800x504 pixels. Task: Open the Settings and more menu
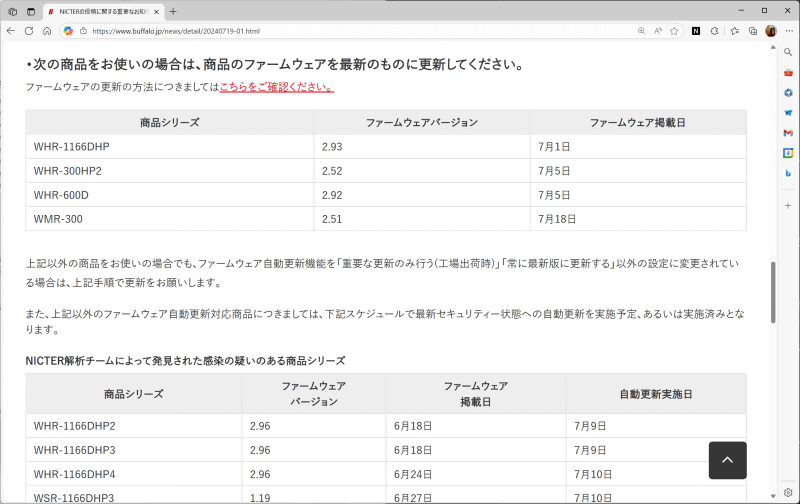[789, 31]
